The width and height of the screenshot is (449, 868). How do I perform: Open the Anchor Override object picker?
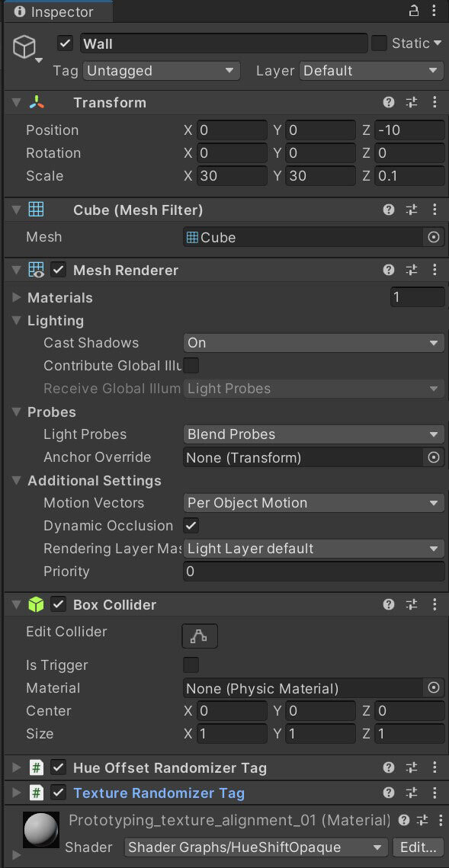pos(434,457)
